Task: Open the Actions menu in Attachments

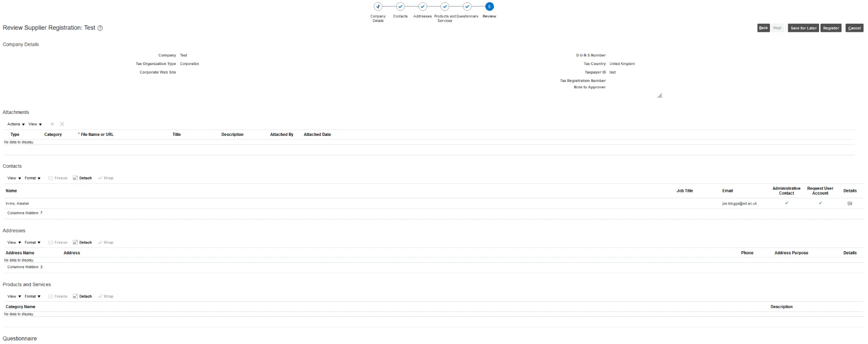Action: click(16, 124)
